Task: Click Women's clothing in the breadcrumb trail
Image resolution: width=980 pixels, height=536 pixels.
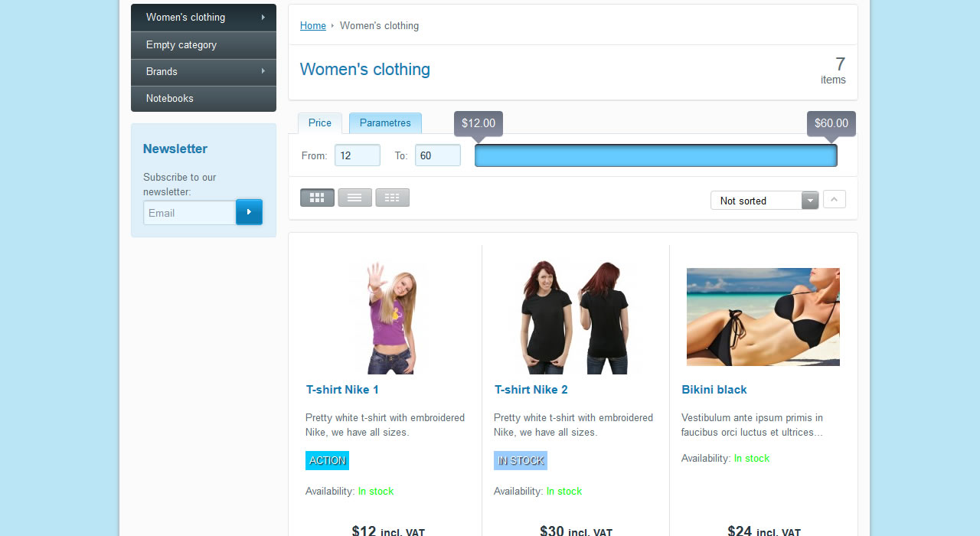Action: pos(380,26)
